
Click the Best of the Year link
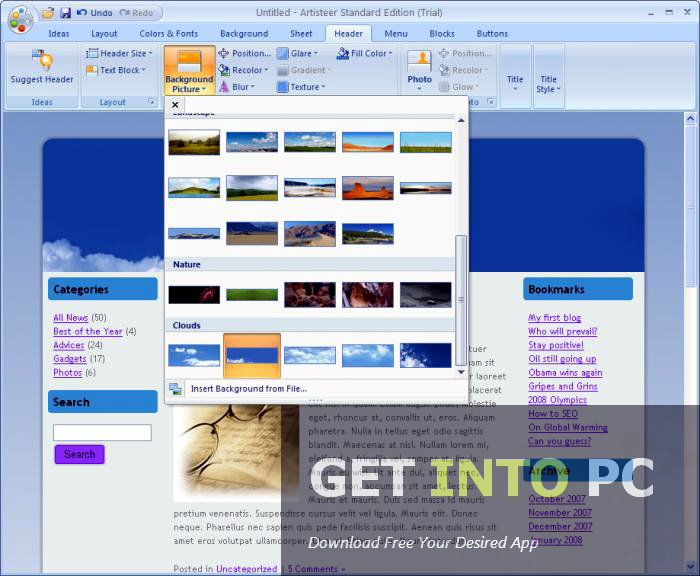(x=88, y=331)
